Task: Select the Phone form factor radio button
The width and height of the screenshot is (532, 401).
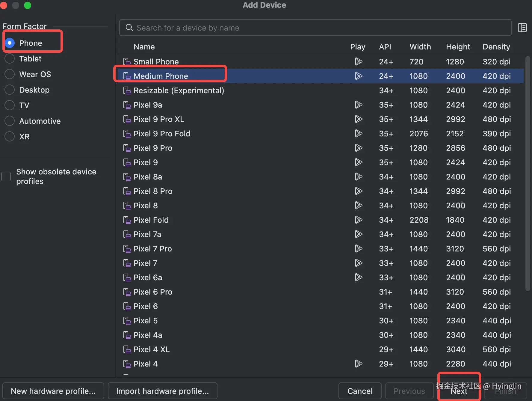Action: (x=10, y=43)
